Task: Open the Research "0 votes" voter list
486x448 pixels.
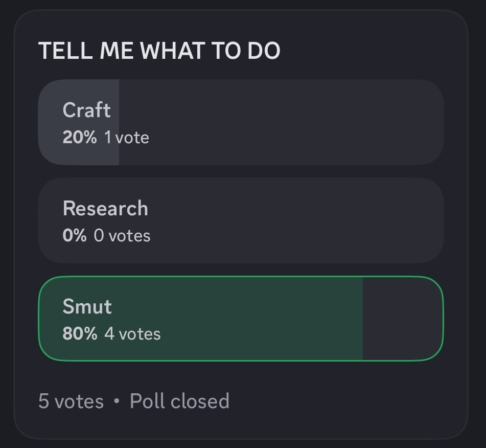Action: click(x=122, y=235)
